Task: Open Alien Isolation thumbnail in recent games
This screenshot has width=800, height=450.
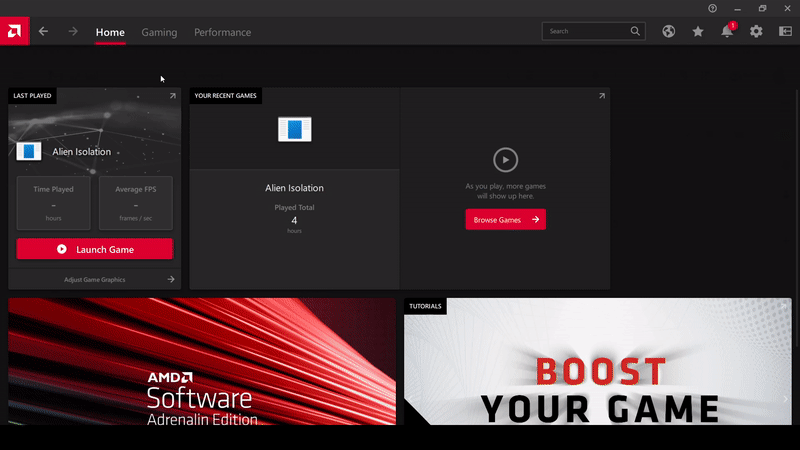Action: (295, 129)
